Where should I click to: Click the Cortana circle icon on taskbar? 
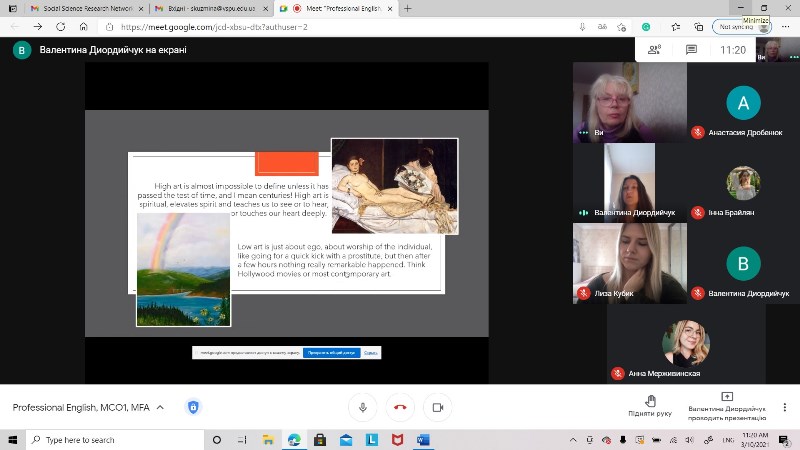pos(217,440)
